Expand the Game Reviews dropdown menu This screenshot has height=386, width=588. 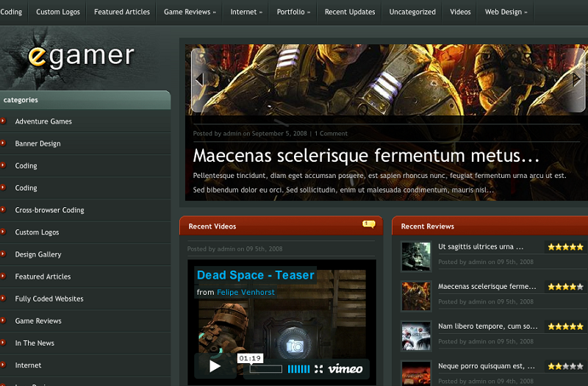click(x=190, y=12)
